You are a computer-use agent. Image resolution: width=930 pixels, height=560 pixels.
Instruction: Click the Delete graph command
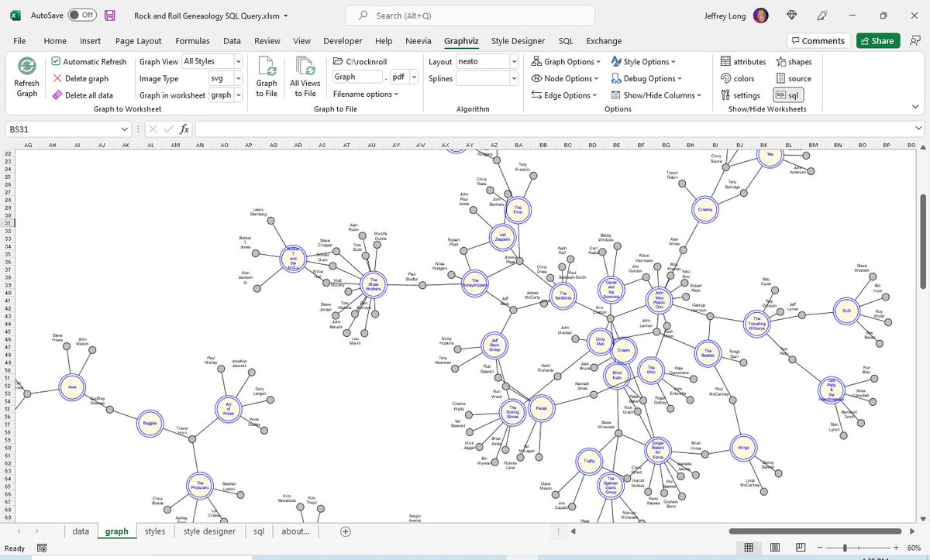coord(81,78)
